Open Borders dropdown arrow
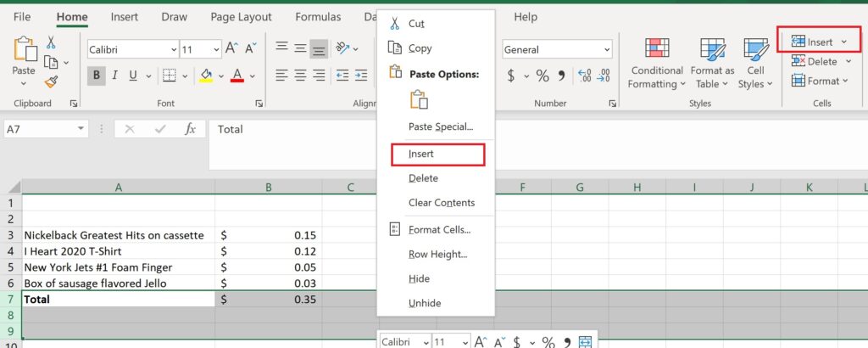 point(185,76)
